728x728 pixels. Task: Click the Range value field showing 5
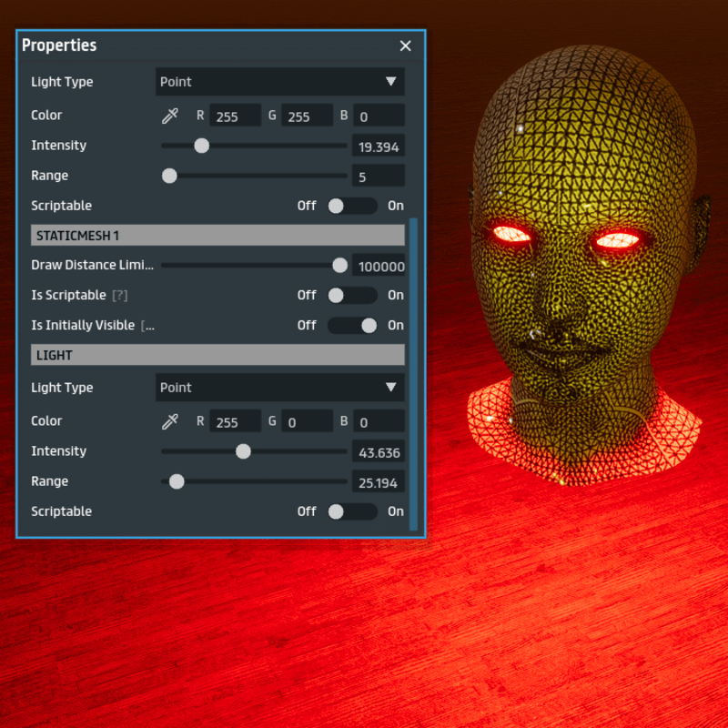pos(378,176)
